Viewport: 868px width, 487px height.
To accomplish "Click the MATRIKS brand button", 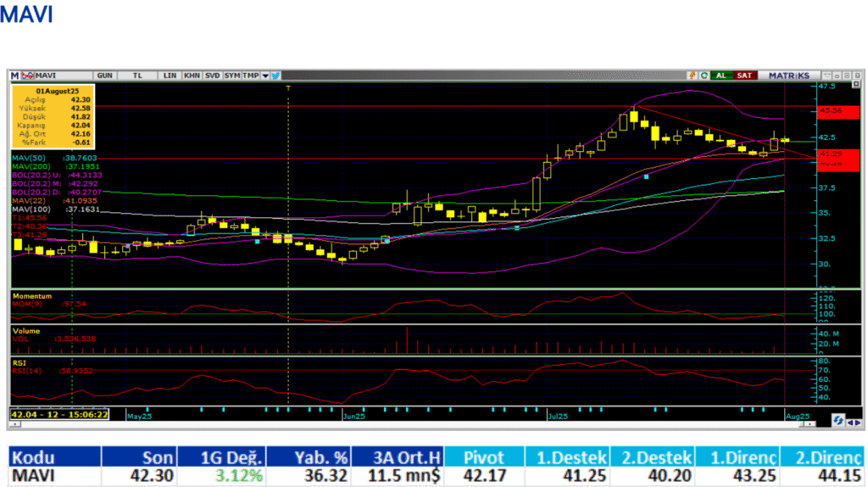I will [x=789, y=76].
